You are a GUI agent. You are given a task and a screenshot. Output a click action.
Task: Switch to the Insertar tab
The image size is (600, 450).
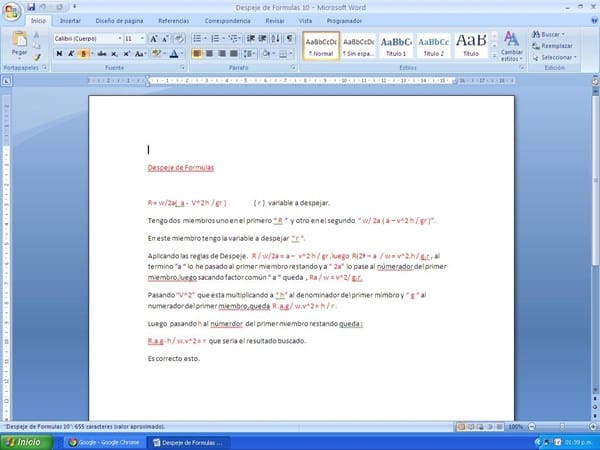tap(70, 21)
